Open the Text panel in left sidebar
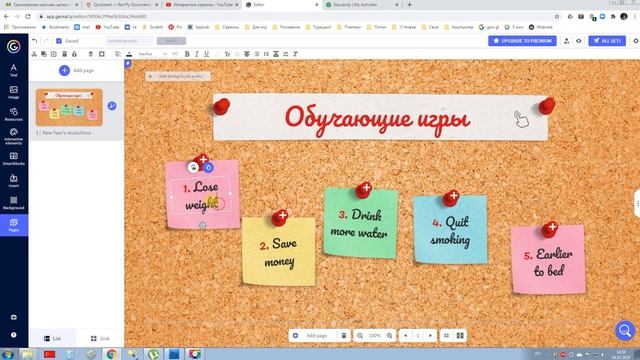Viewport: 640px width, 360px height. coord(13,70)
